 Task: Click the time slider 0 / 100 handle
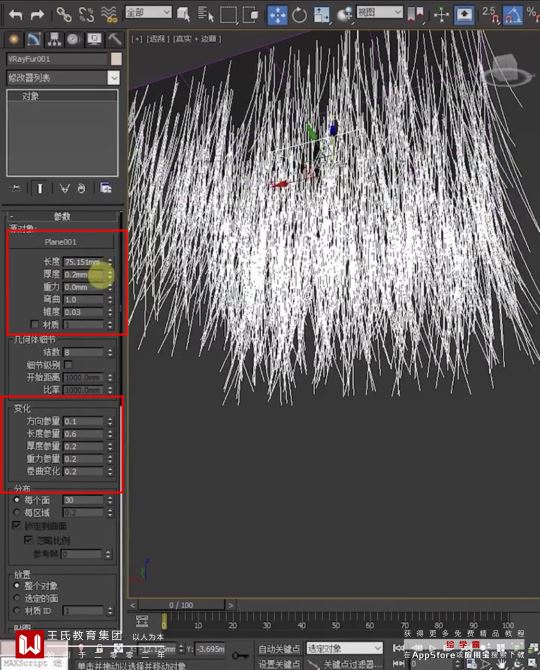click(x=181, y=605)
